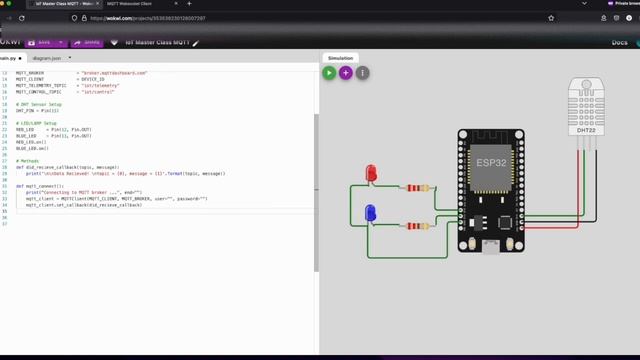Click the MQTT_TELEMETRY_TOPIC line in the code
640x360 pixels.
[67, 86]
